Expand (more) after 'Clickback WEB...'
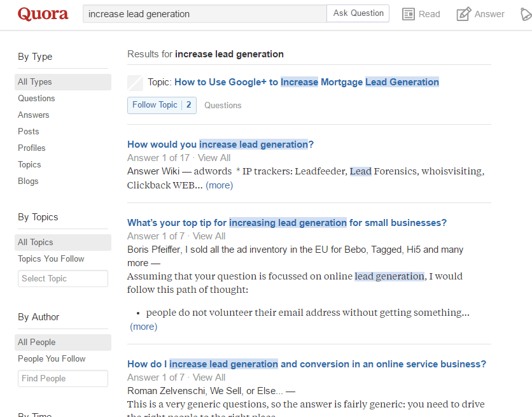532x417 pixels. tap(219, 186)
